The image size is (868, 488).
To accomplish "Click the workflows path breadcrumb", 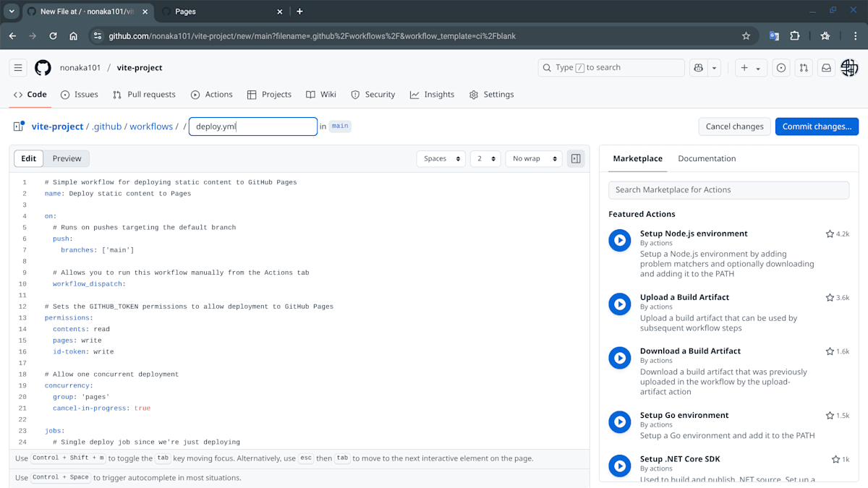I will coord(151,127).
